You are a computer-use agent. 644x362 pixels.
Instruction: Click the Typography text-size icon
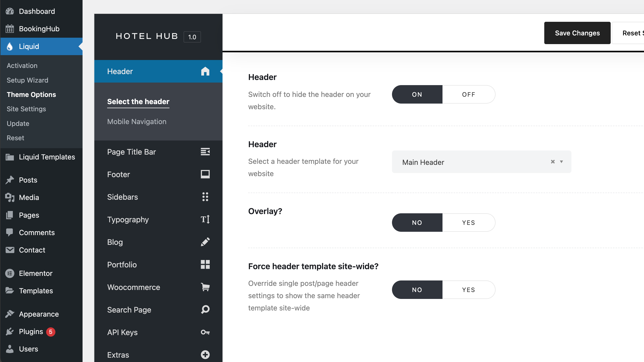pyautogui.click(x=205, y=219)
